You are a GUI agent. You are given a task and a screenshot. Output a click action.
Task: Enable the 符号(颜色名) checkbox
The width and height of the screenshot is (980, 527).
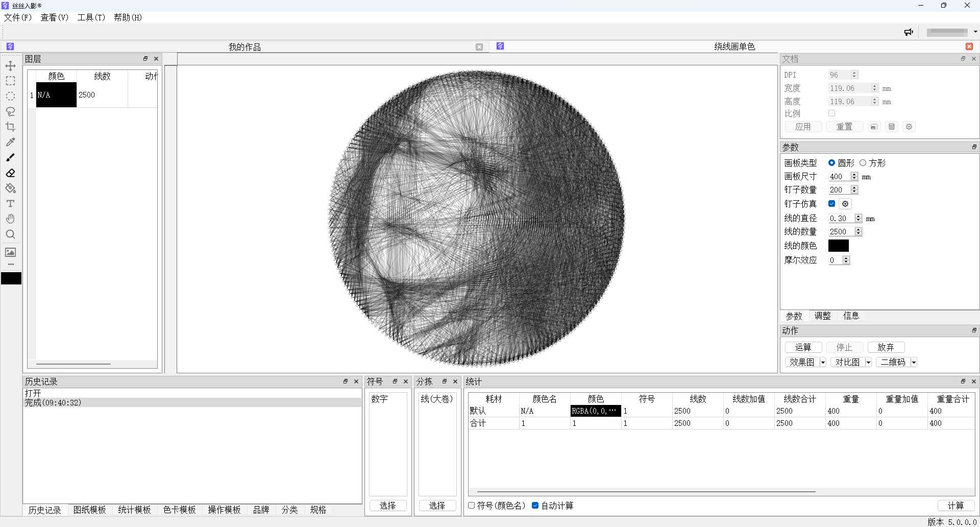click(472, 506)
